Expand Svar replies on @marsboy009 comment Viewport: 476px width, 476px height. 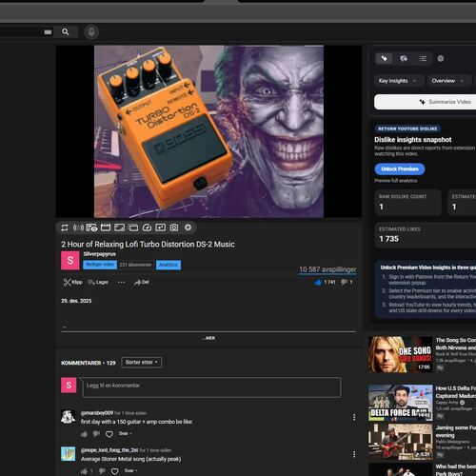click(x=125, y=433)
